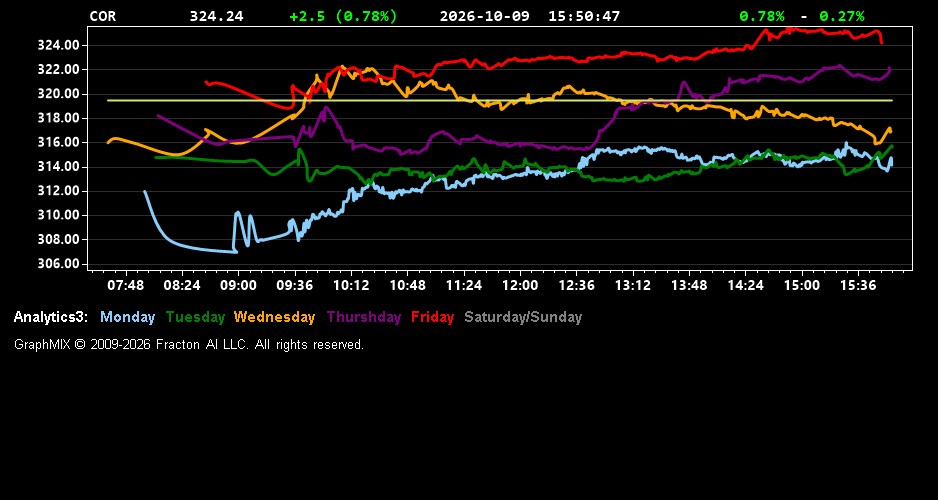
Task: Click the 14:24 time axis label
Action: tap(745, 286)
